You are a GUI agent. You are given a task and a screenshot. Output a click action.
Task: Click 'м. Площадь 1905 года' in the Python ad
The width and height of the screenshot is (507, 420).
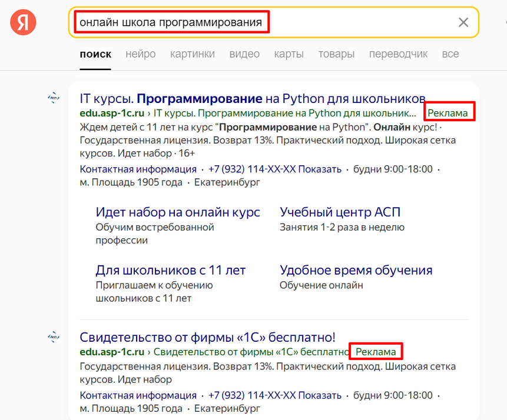coord(131,182)
